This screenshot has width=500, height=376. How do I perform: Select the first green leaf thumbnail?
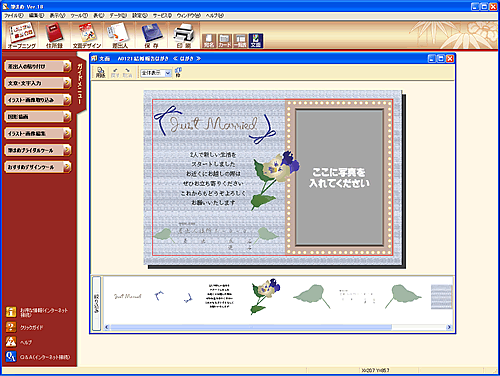tap(312, 296)
